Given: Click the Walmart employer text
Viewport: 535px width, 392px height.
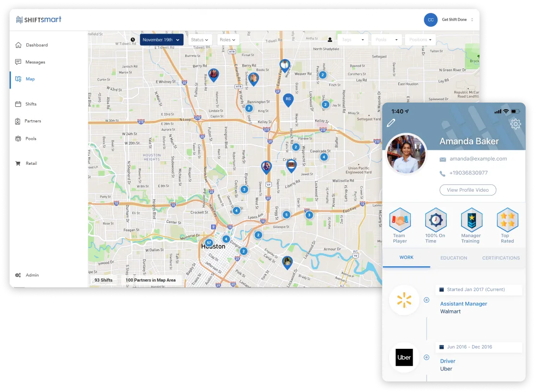Looking at the screenshot, I should pos(450,311).
